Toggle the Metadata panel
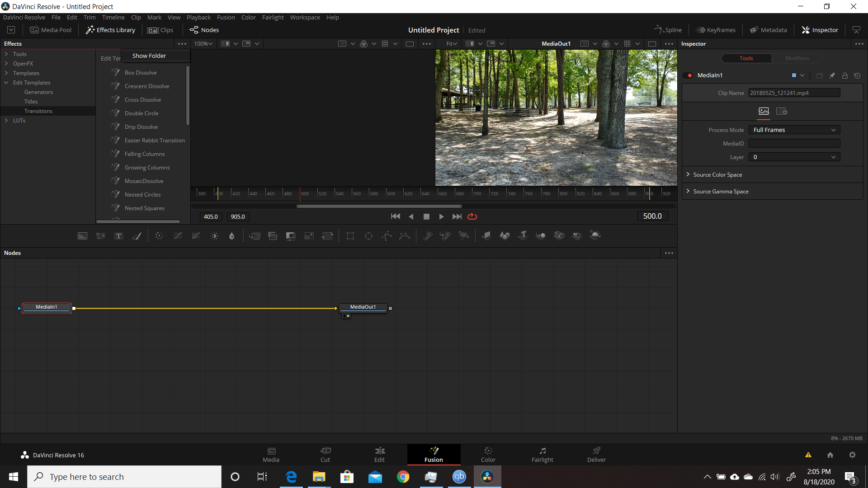 [769, 30]
